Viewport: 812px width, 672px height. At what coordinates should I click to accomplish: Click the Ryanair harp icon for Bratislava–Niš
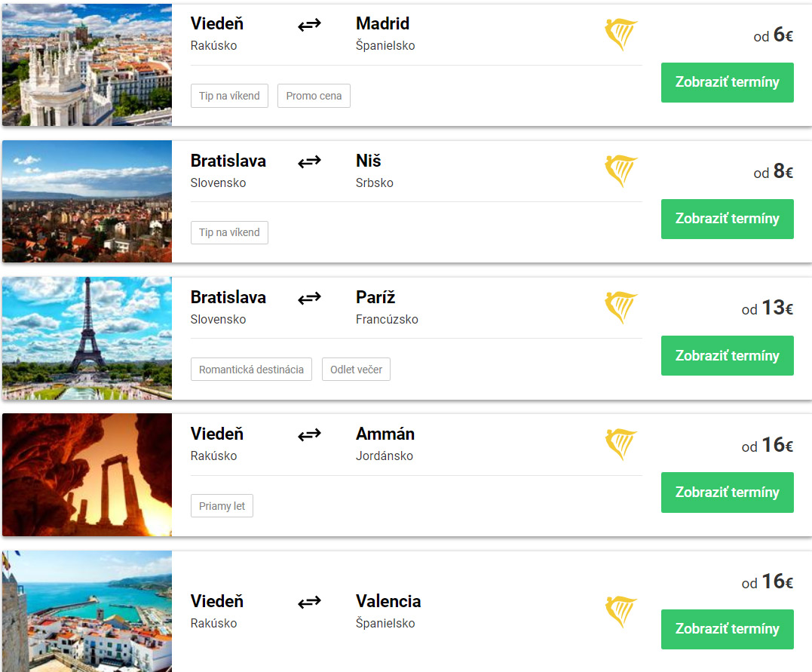620,171
